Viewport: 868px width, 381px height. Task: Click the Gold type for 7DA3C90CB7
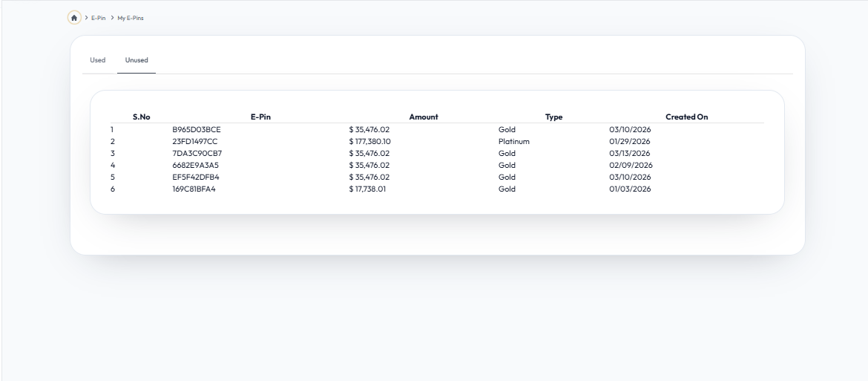pos(507,154)
